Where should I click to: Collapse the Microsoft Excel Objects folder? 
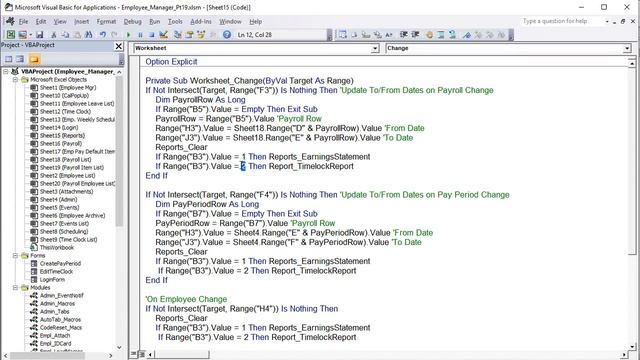(15, 80)
